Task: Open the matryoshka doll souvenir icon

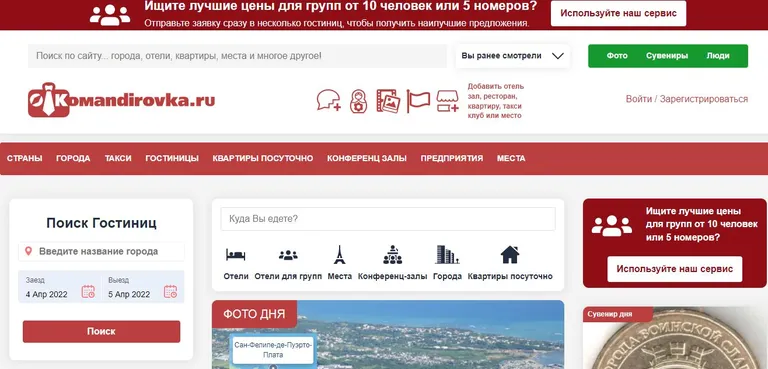Action: tap(359, 101)
